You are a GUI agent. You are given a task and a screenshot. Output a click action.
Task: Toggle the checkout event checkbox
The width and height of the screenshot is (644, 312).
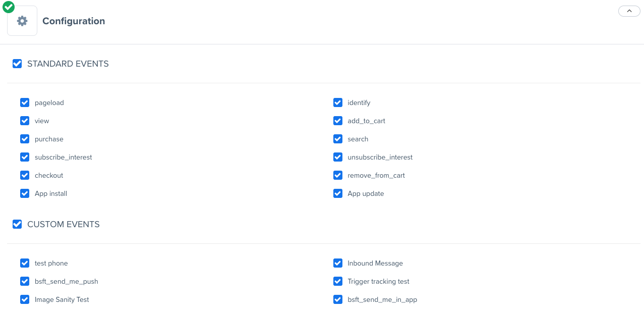pyautogui.click(x=25, y=175)
